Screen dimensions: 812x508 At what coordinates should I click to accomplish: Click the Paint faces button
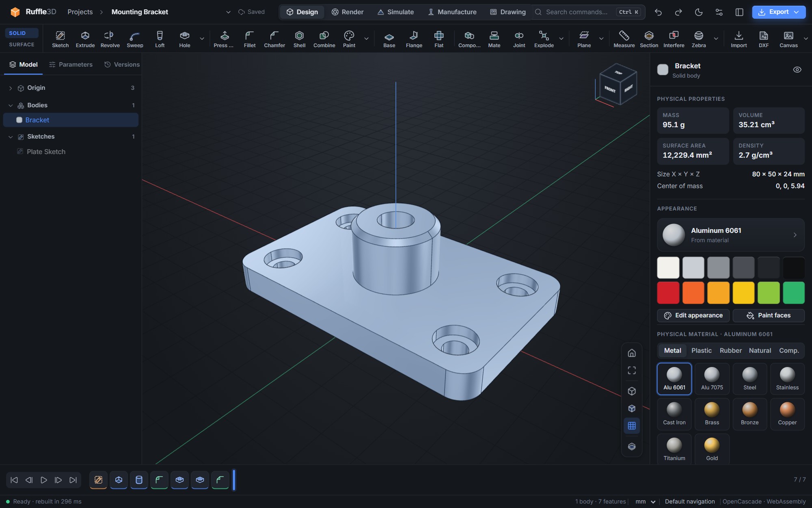pyautogui.click(x=769, y=315)
